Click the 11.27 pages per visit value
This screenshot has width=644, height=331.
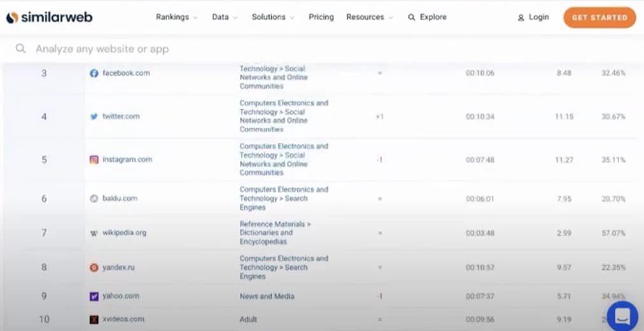coord(564,160)
